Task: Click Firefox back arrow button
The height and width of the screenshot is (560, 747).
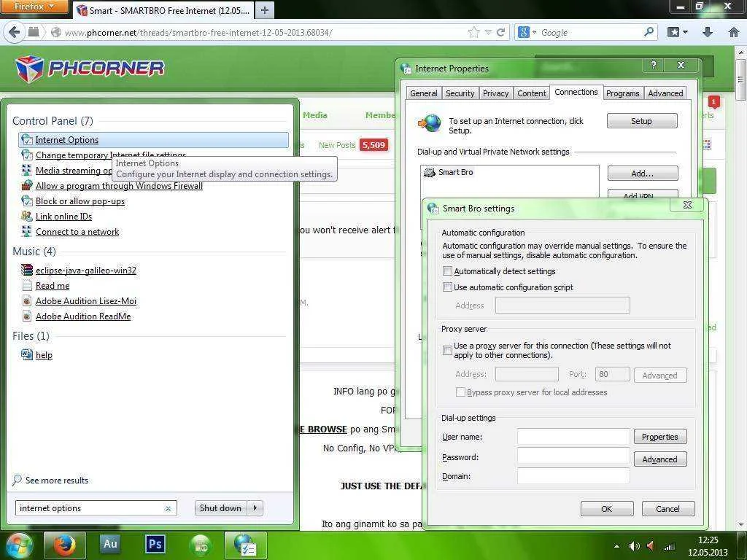Action: pyautogui.click(x=15, y=32)
